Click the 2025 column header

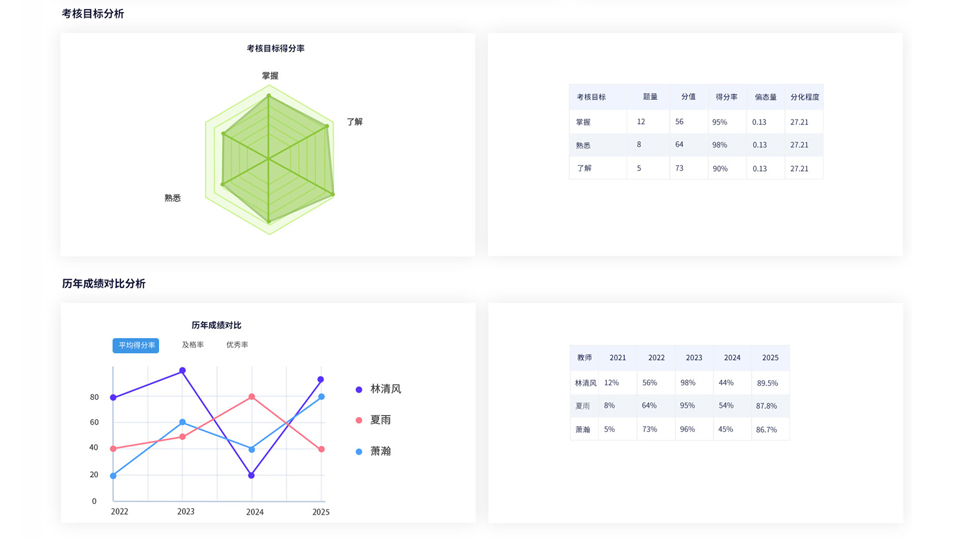770,358
